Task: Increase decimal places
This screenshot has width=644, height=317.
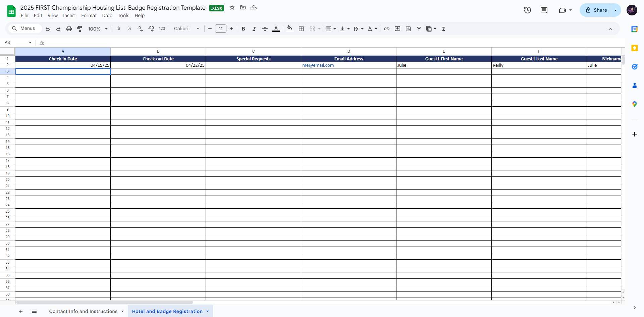Action: pos(151,29)
